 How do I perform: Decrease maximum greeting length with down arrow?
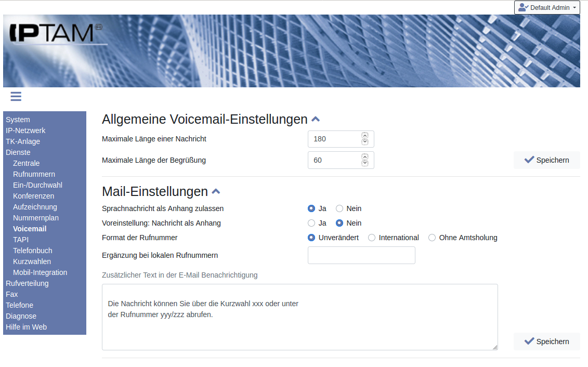(364, 163)
